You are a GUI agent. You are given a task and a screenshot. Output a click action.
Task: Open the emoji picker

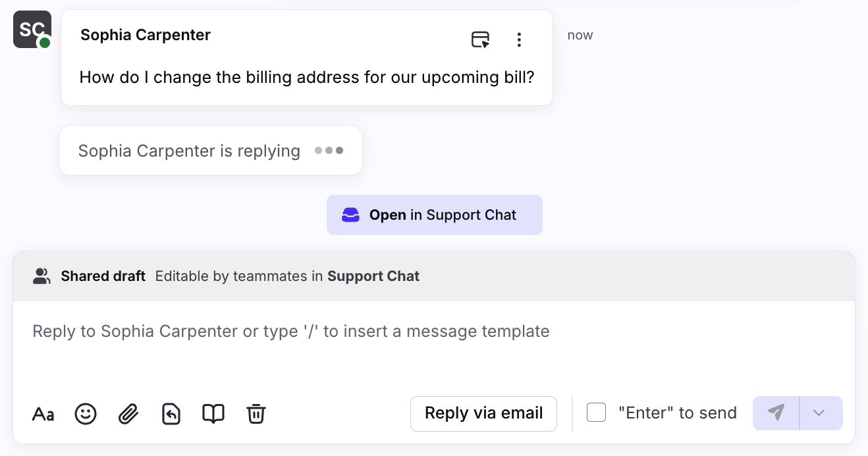click(86, 414)
